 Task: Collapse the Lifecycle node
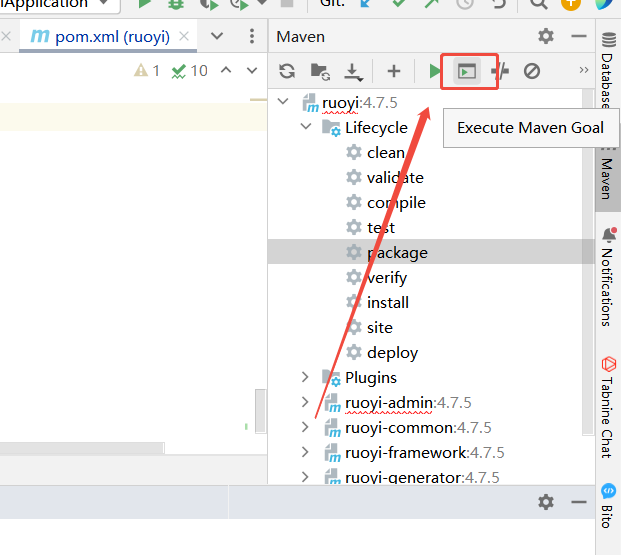[x=306, y=126]
